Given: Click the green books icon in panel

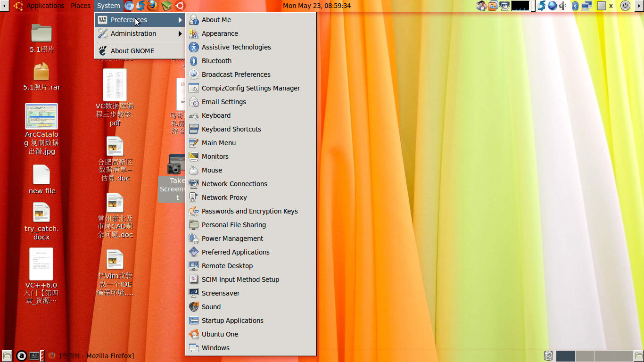Looking at the screenshot, I should tap(166, 6).
